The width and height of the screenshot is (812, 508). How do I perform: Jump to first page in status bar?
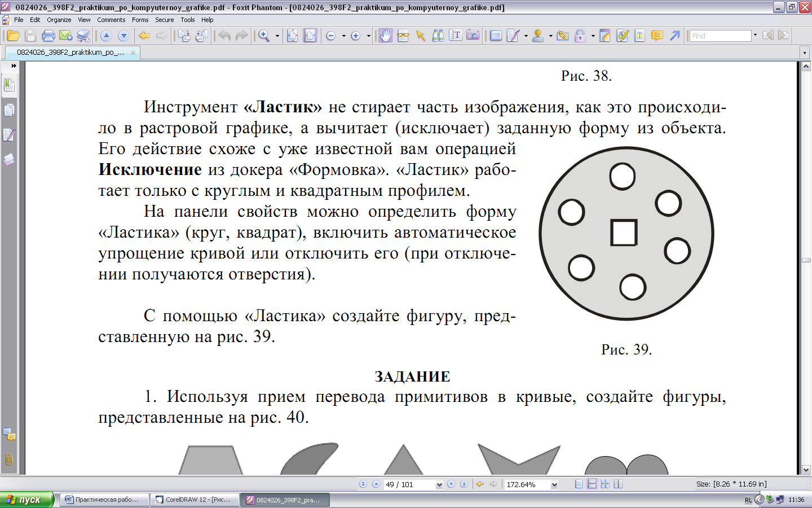[x=363, y=484]
